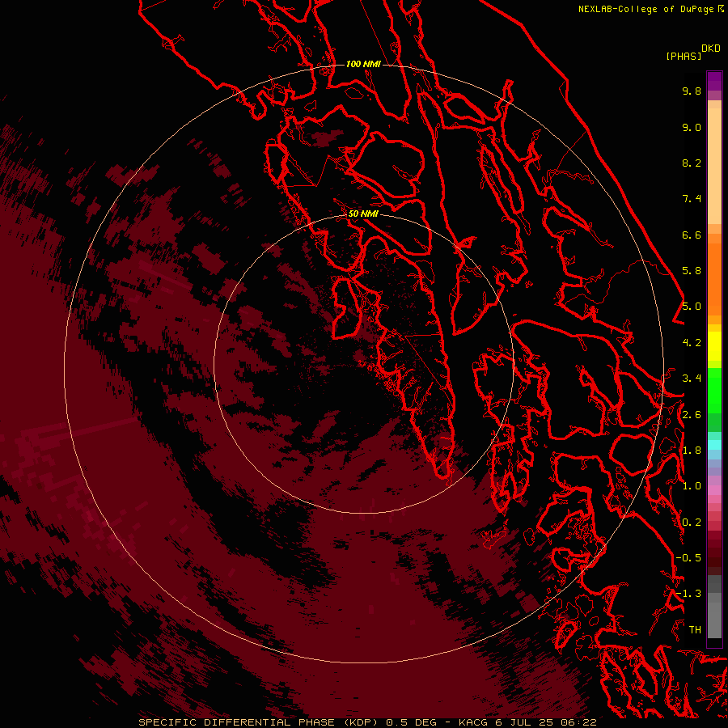728x728 pixels.
Task: Click the 0.2 legend value
Action: pyautogui.click(x=692, y=523)
